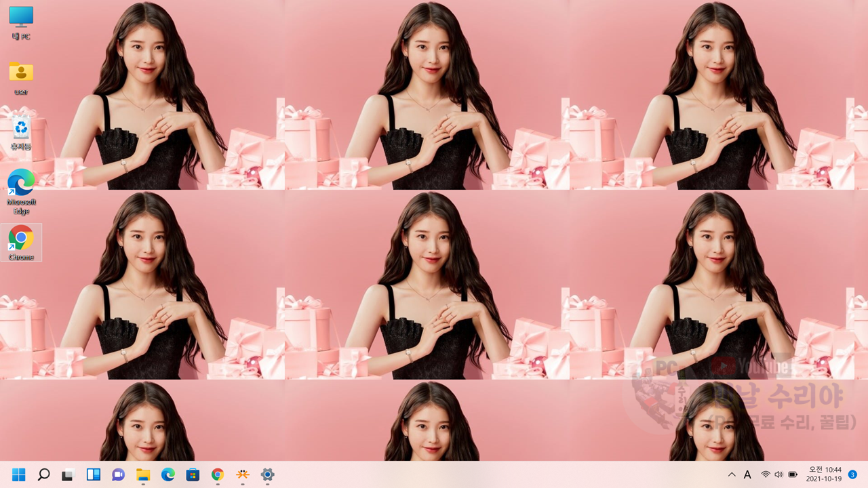Click the orange star-shaped taskbar app icon
Screen dimensions: 868x488
(x=242, y=474)
